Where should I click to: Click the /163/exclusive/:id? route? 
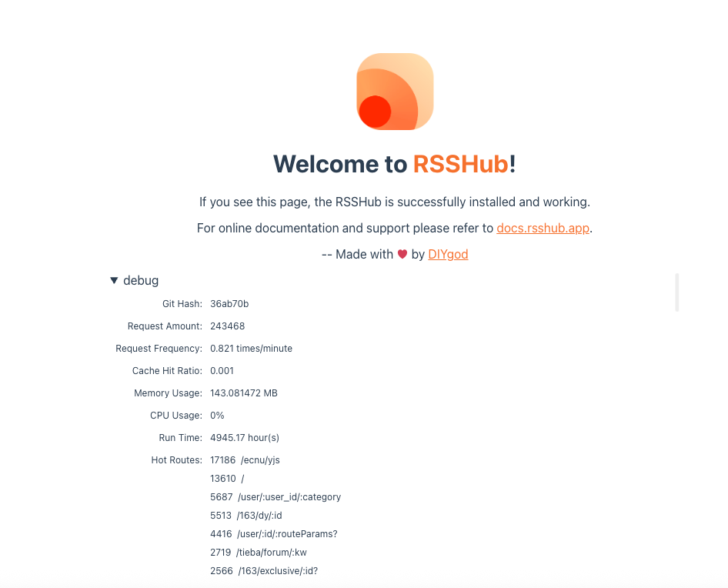coord(278,571)
